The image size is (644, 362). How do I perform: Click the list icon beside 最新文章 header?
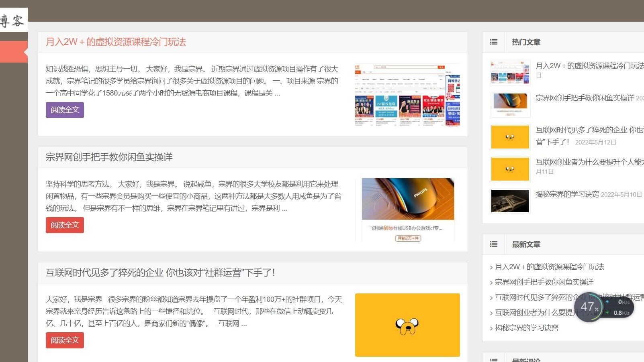[493, 244]
